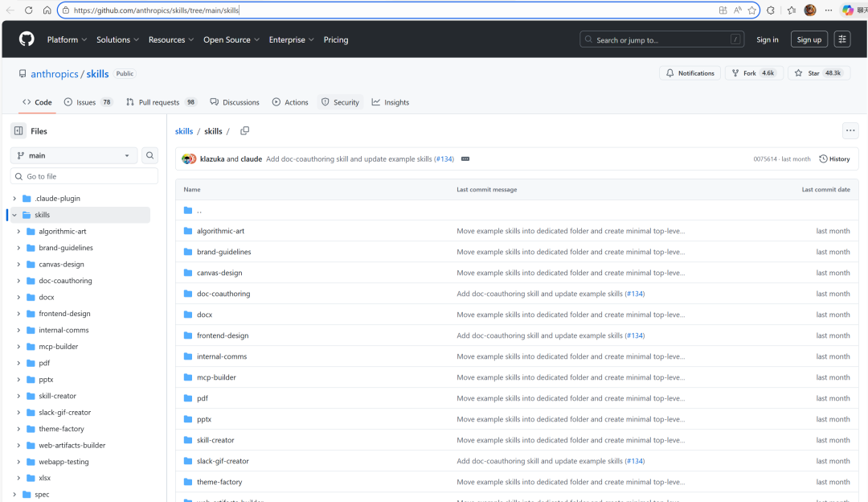Open browser extensions puzzle icon
The width and height of the screenshot is (868, 502).
(x=771, y=10)
